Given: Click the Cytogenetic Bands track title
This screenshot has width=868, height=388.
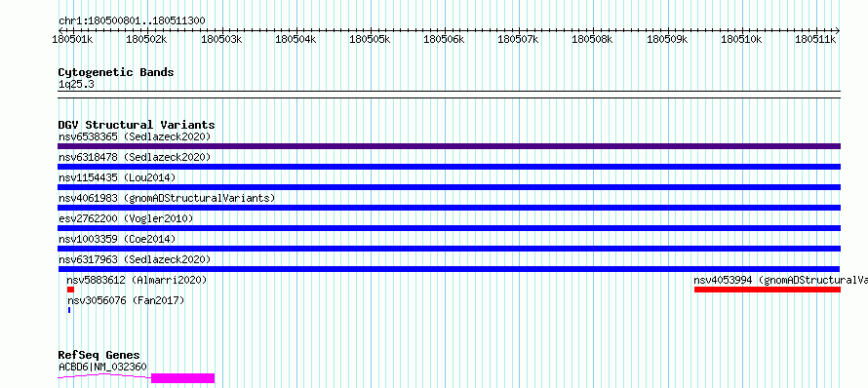Looking at the screenshot, I should point(116,72).
